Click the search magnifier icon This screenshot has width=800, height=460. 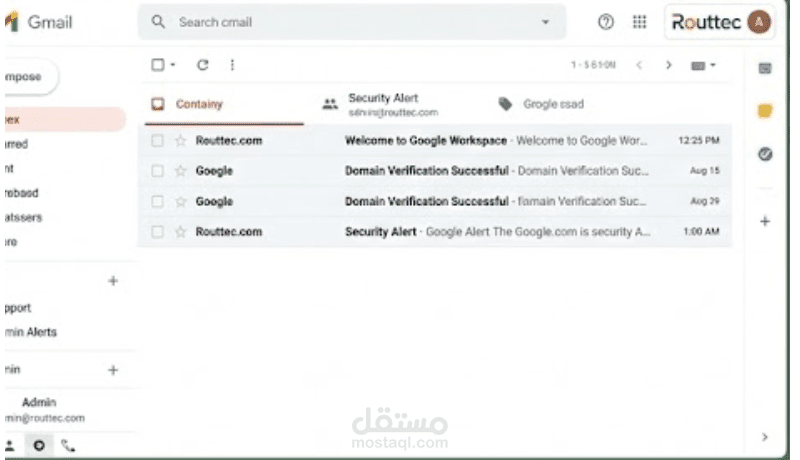tap(158, 22)
